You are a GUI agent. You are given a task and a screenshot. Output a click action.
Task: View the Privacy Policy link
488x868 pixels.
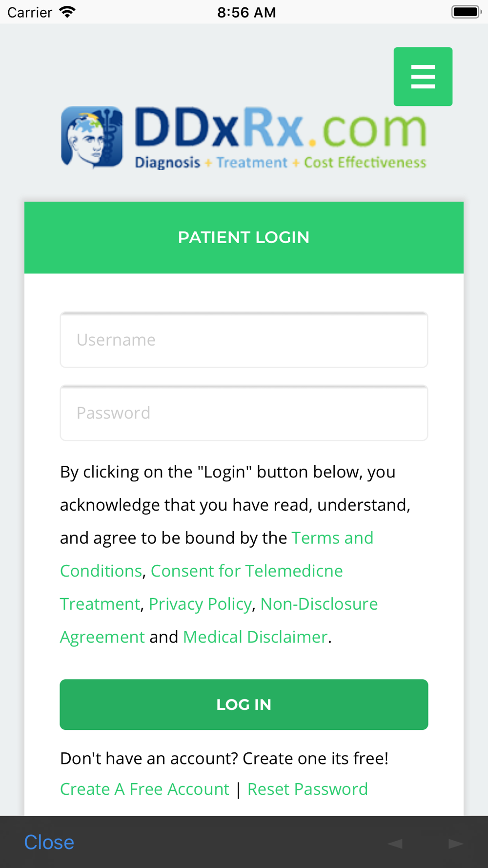click(x=200, y=604)
